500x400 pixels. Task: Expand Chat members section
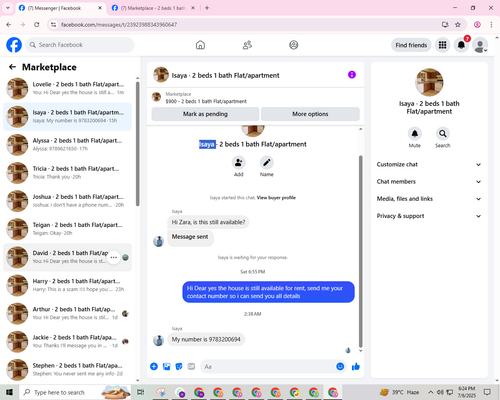pos(429,182)
